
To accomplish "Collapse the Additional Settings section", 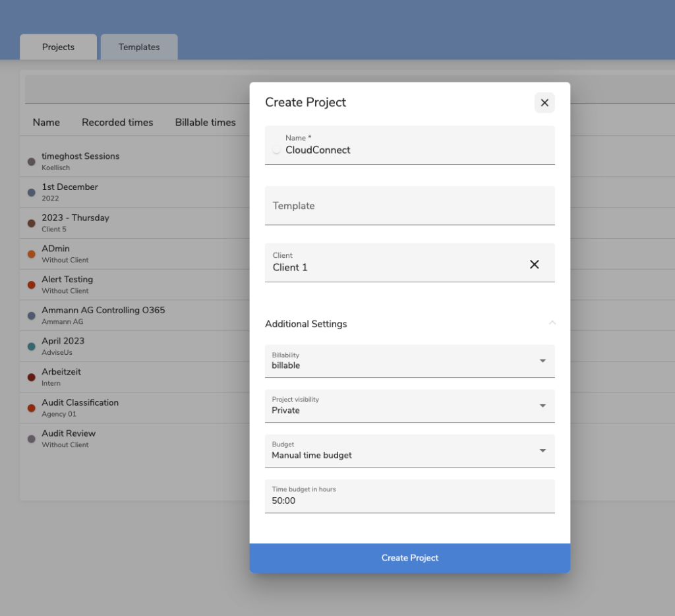I will pos(552,323).
